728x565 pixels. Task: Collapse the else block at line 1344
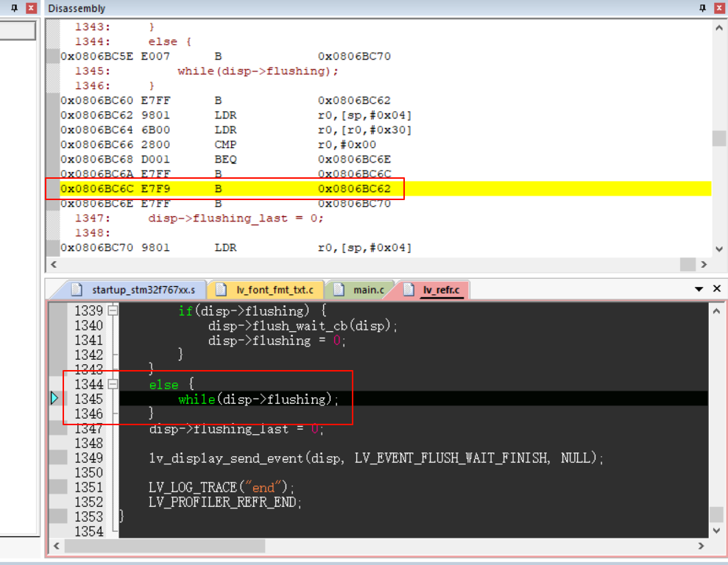coord(113,384)
